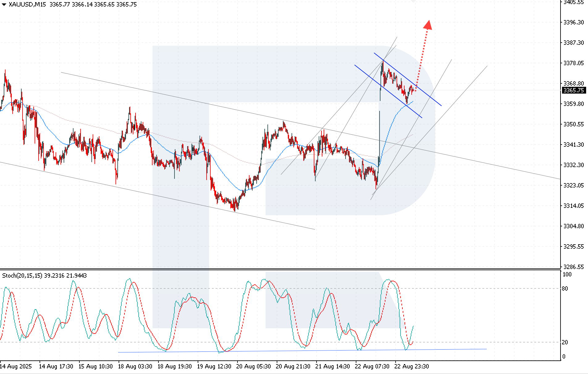Select the 21 Aug 14:30 time label
The height and width of the screenshot is (374, 588).
332,366
